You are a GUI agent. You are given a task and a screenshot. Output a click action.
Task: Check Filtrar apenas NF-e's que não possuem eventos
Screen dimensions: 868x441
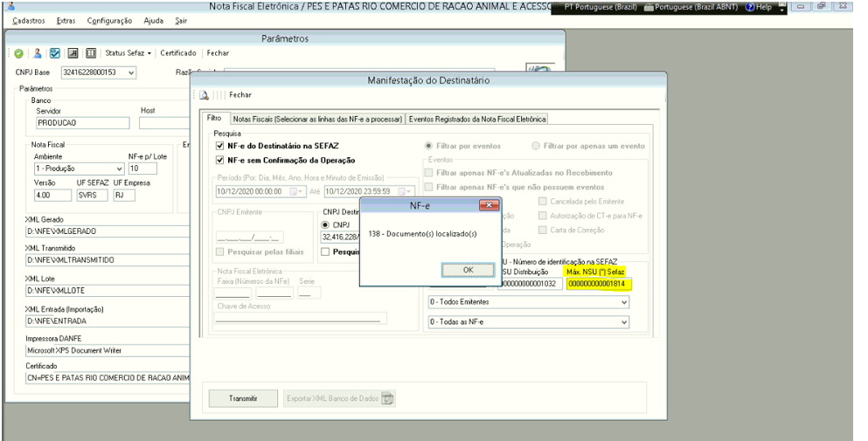(x=428, y=187)
